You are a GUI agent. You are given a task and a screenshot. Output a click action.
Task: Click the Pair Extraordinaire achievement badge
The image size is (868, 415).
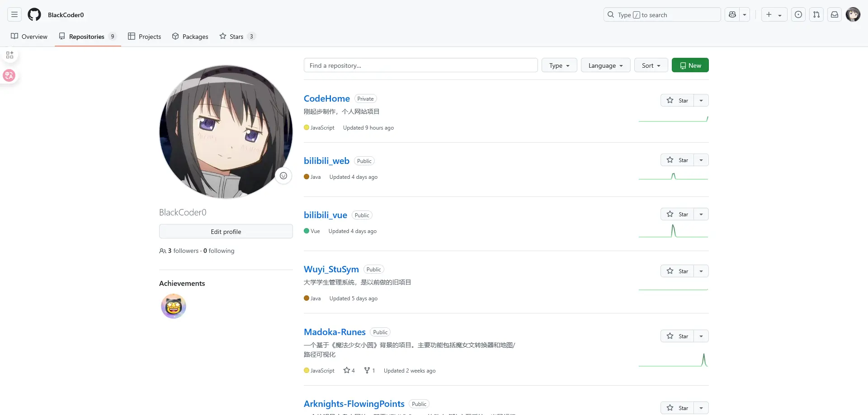point(173,306)
